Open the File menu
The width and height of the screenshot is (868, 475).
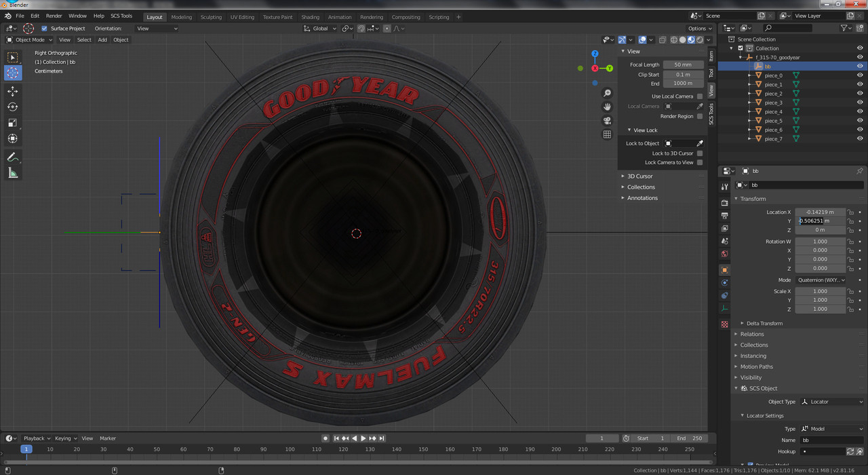20,16
